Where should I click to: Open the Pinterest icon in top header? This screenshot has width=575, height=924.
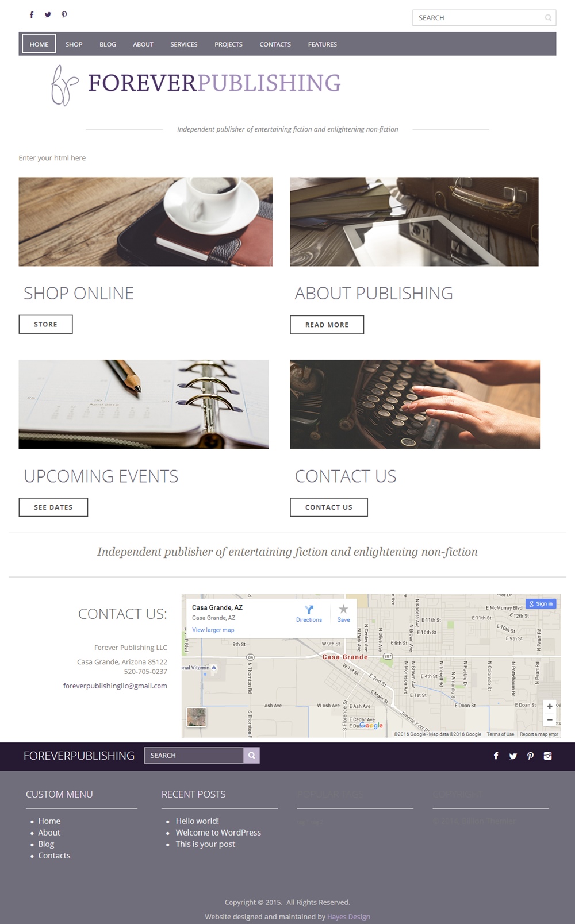click(64, 15)
